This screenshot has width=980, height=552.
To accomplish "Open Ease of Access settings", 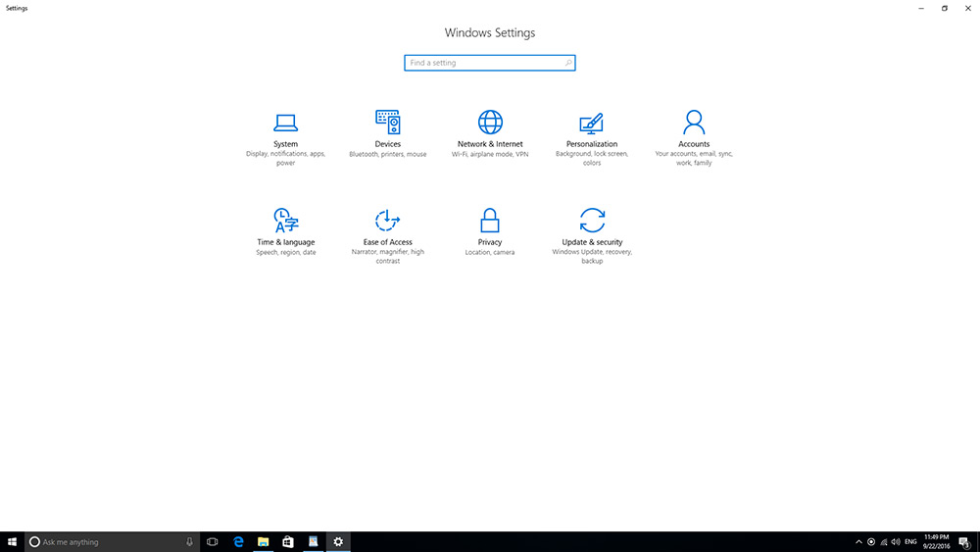I will coord(387,222).
